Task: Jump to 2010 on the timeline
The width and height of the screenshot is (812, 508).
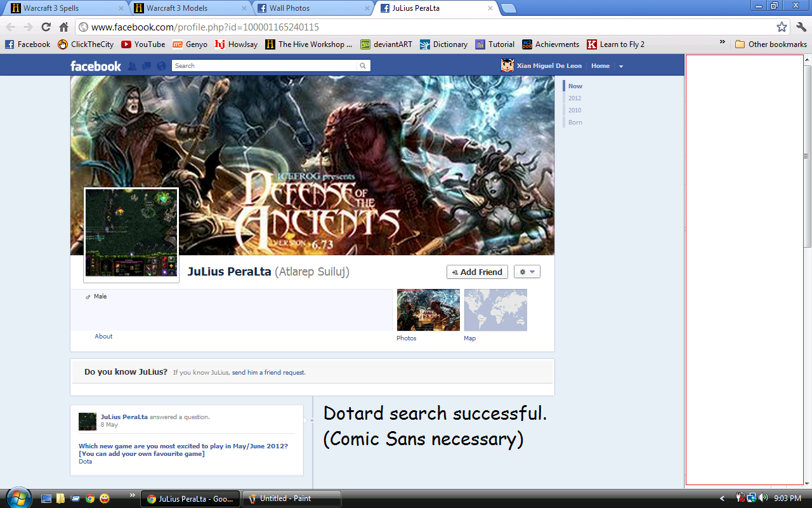Action: [575, 110]
